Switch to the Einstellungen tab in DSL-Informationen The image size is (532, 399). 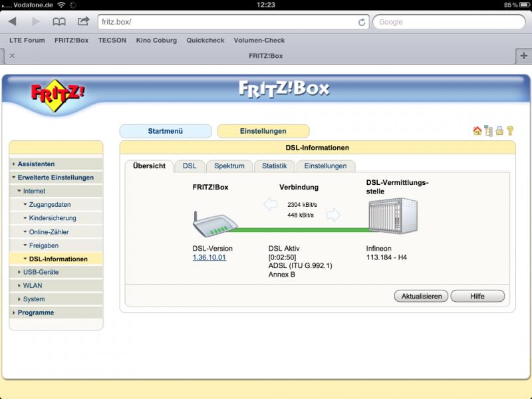click(x=325, y=166)
